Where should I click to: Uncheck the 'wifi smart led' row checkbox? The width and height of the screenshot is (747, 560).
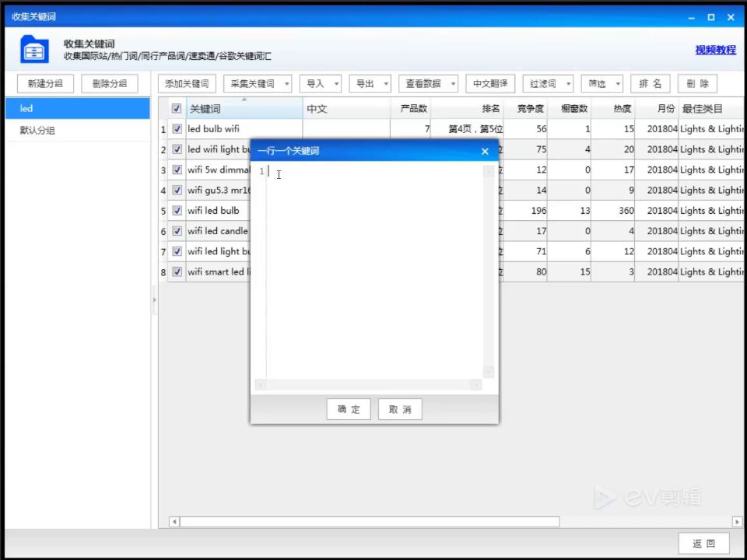tap(177, 272)
